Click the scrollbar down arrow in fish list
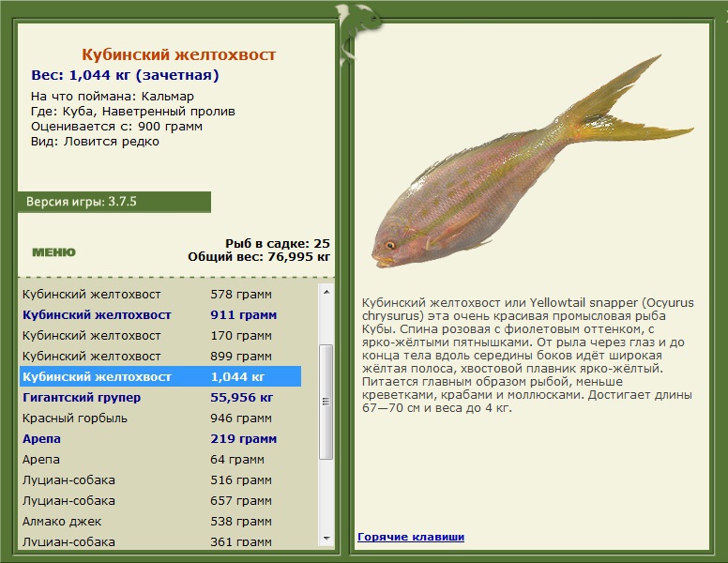 click(326, 539)
